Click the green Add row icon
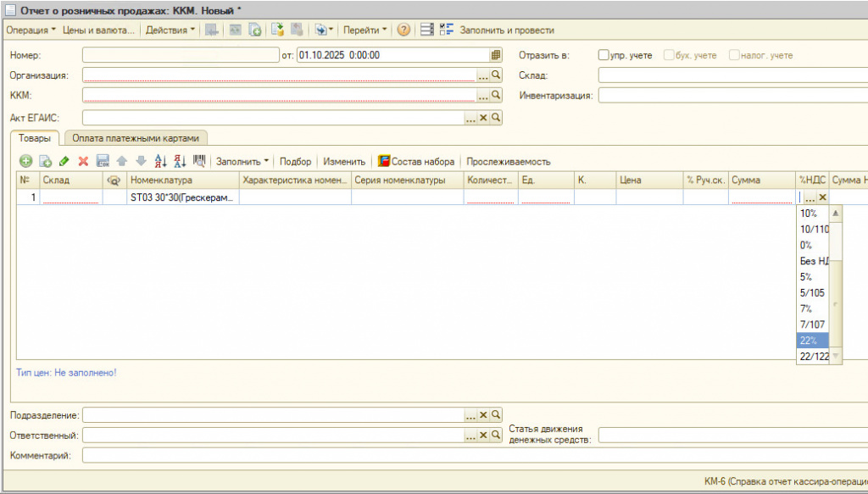 tap(25, 161)
